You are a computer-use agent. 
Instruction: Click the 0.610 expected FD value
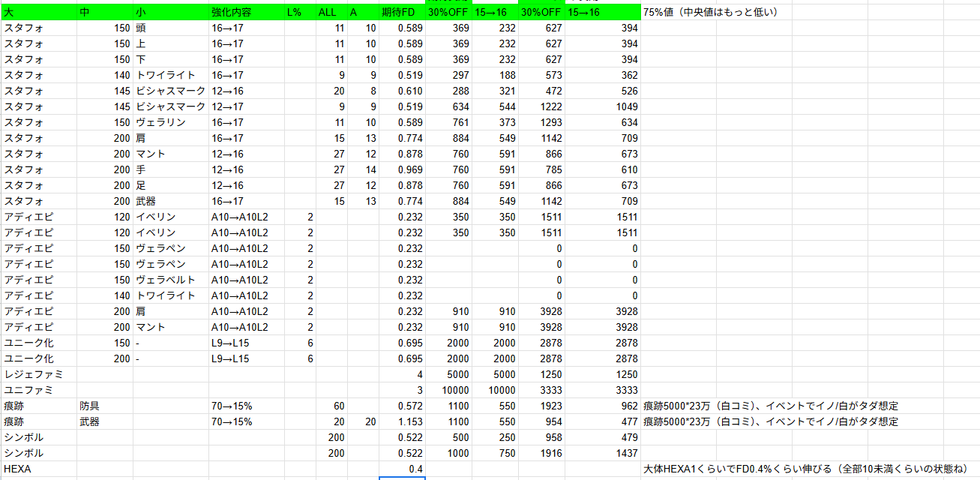(403, 91)
